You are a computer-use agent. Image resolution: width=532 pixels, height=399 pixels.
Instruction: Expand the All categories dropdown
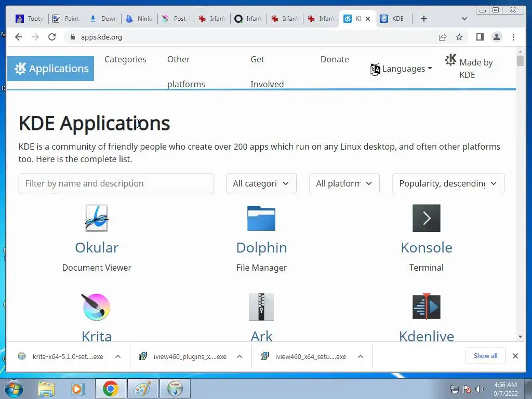pos(261,183)
